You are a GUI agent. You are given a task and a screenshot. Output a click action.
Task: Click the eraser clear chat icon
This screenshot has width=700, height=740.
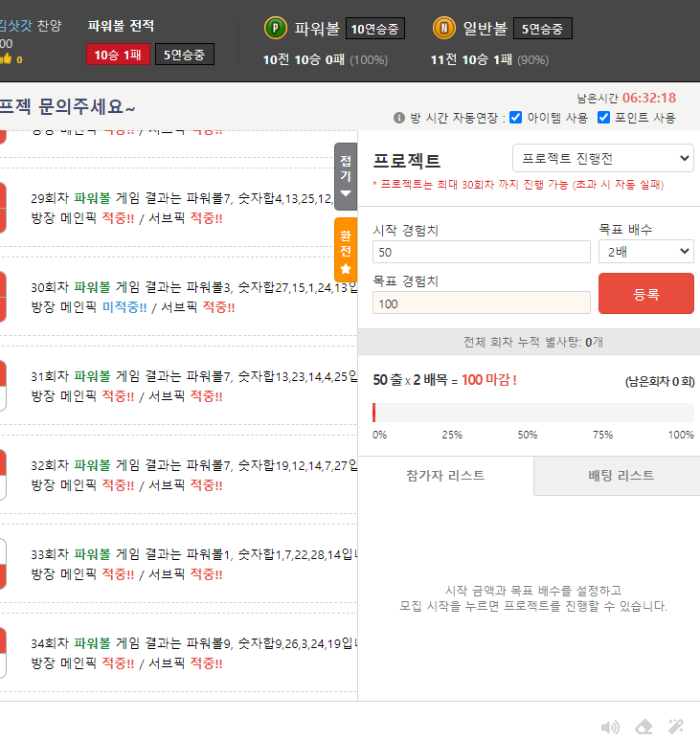[x=644, y=728]
